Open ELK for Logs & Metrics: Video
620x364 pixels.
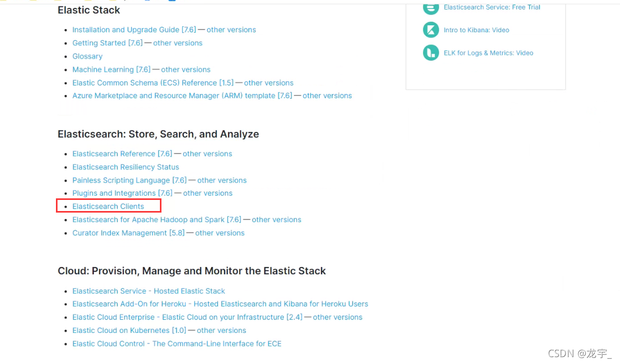coord(488,53)
